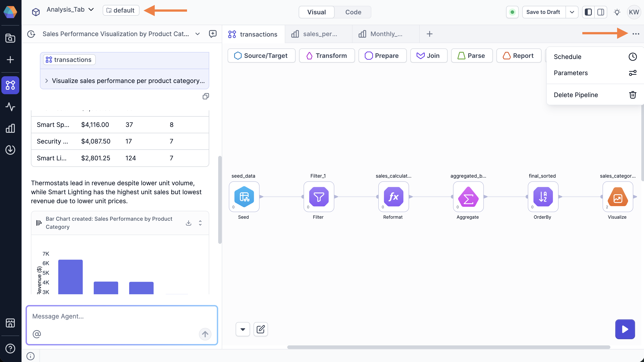Click the Seed gem icon
This screenshot has height=362, width=644.
click(244, 196)
